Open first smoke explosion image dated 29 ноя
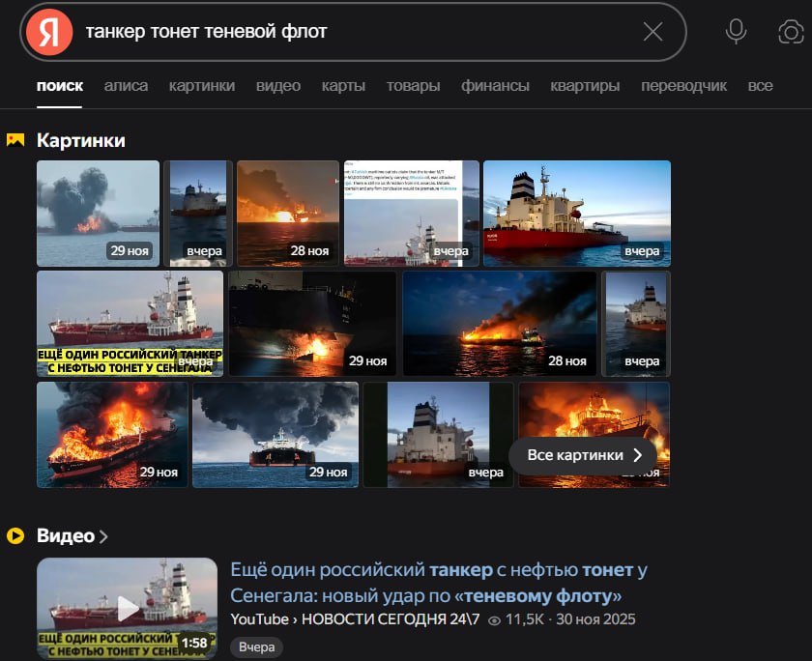 click(x=98, y=213)
